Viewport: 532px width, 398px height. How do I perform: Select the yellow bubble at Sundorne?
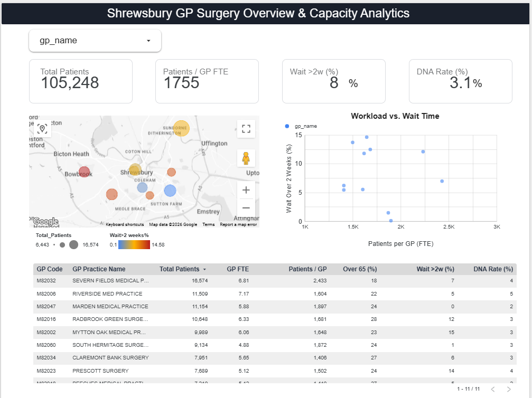pyautogui.click(x=181, y=128)
